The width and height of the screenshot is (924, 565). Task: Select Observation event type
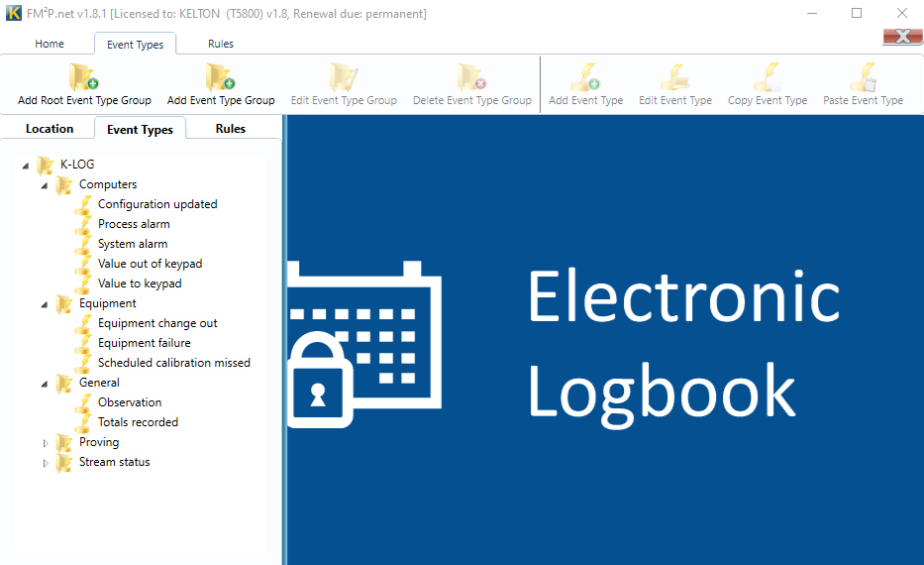[130, 402]
